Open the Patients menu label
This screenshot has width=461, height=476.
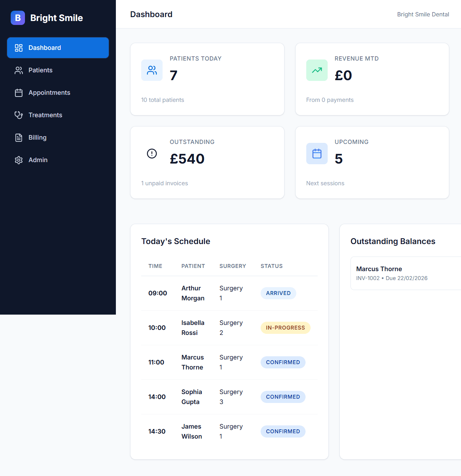coord(40,70)
